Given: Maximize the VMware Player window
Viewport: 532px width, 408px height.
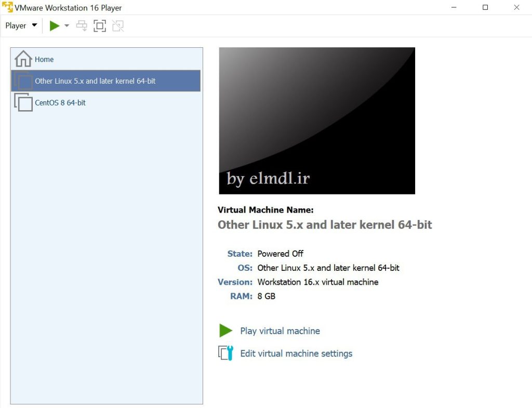Looking at the screenshot, I should point(485,7).
